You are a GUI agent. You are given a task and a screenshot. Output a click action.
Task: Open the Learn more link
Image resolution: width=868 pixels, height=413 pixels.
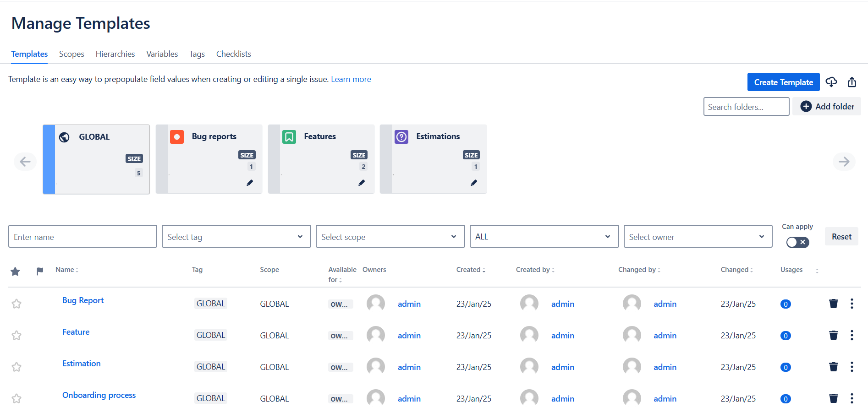(351, 79)
